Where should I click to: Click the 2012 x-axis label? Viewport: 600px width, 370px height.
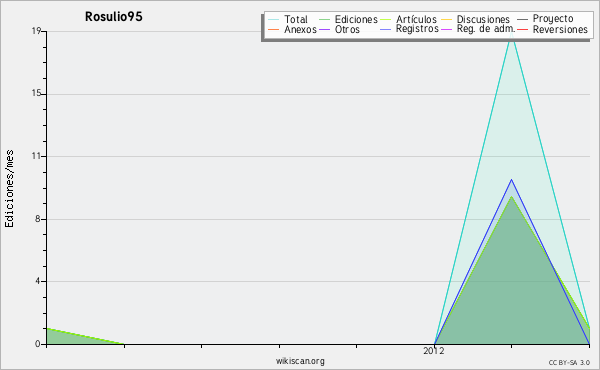pos(434,351)
